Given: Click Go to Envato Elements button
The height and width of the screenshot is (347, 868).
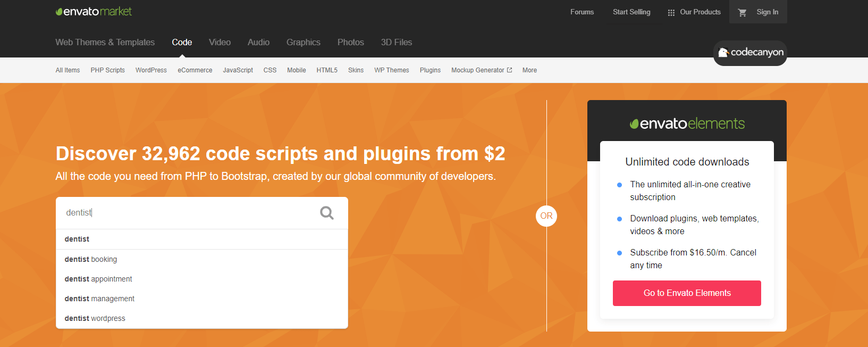Looking at the screenshot, I should pyautogui.click(x=687, y=293).
